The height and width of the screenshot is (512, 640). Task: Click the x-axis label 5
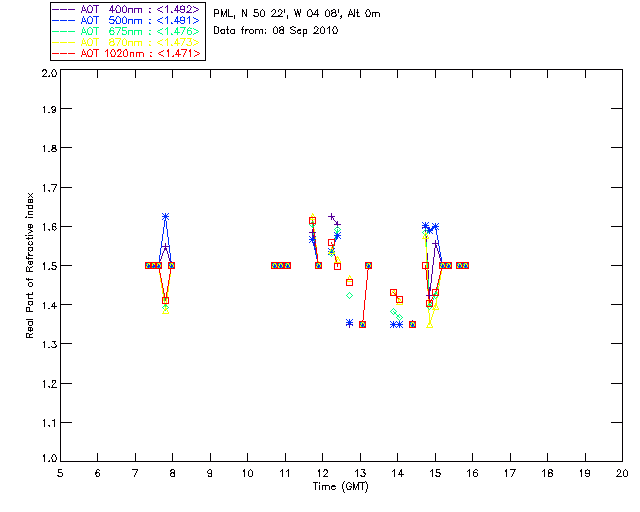tap(60, 473)
